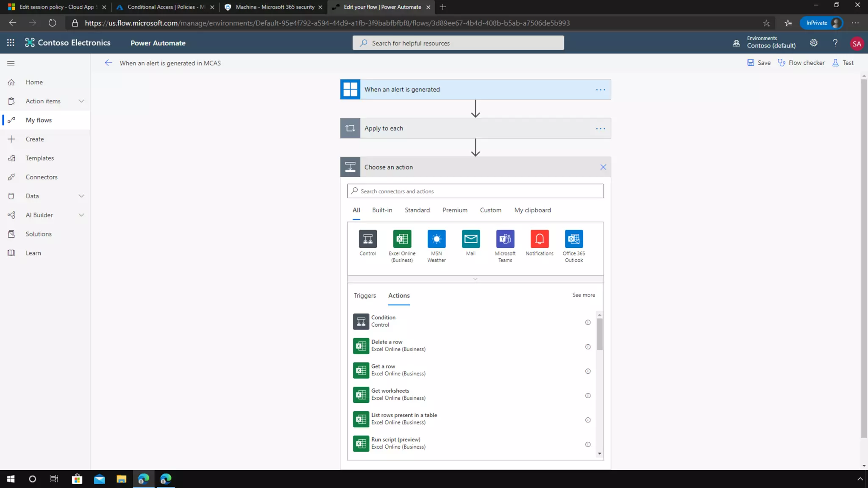Show info for the Condition action

click(588, 322)
